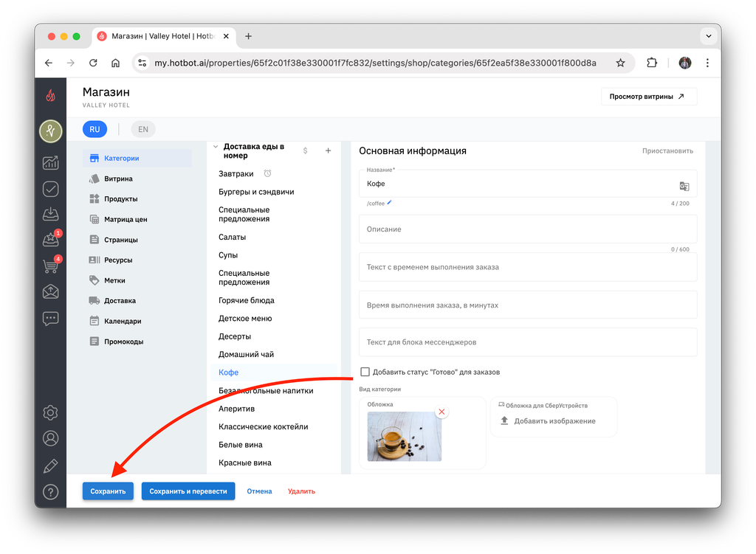Click Добавить изображение for SberDevices cover

click(549, 421)
